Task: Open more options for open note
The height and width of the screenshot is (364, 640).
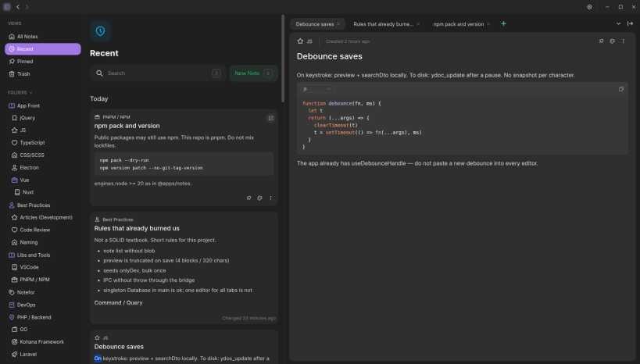Action: click(624, 41)
